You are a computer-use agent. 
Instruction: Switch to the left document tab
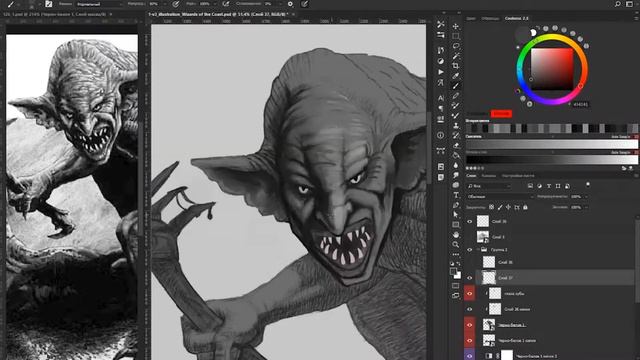coord(55,14)
